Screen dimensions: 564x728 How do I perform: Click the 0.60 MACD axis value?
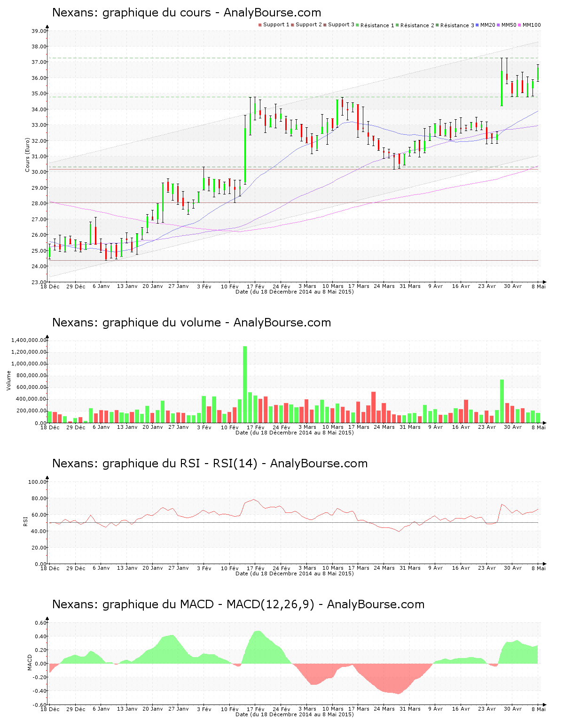[x=41, y=623]
